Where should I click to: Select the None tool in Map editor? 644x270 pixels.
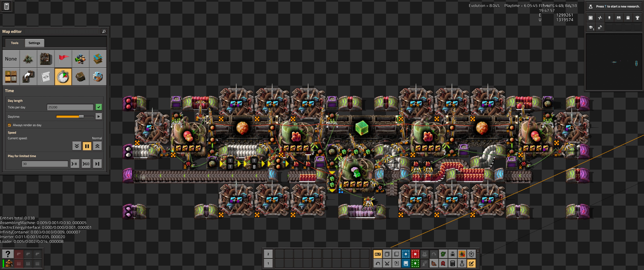(x=11, y=59)
